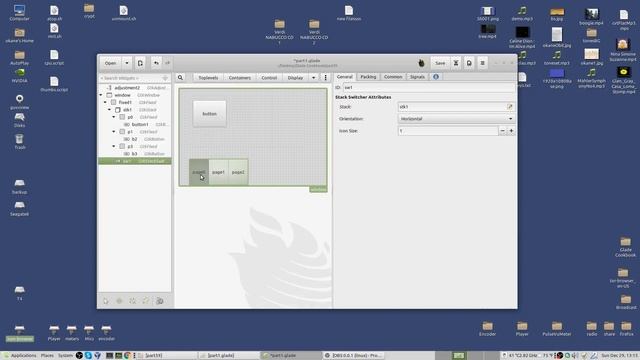Collapse the p0 tree node

(x=114, y=117)
